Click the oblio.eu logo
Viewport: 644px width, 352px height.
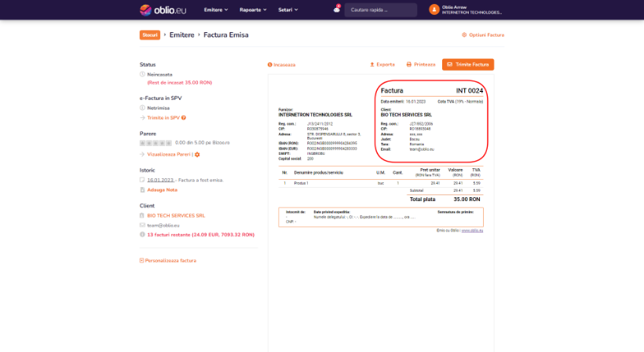click(163, 10)
